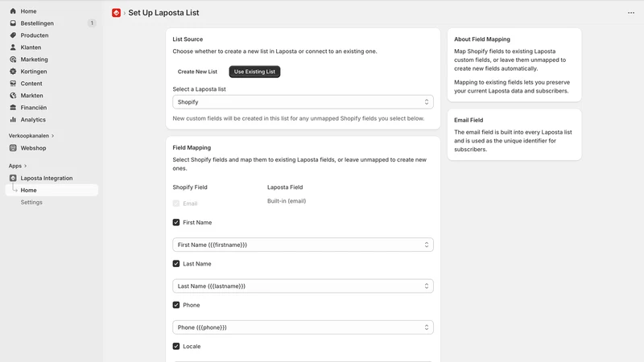
Task: Open the First Name Laposta field dropdown
Action: click(x=303, y=245)
